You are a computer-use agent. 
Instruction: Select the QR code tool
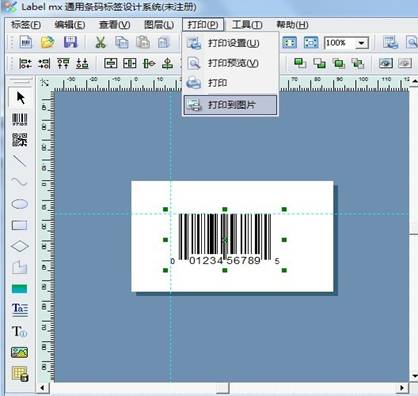[x=20, y=140]
